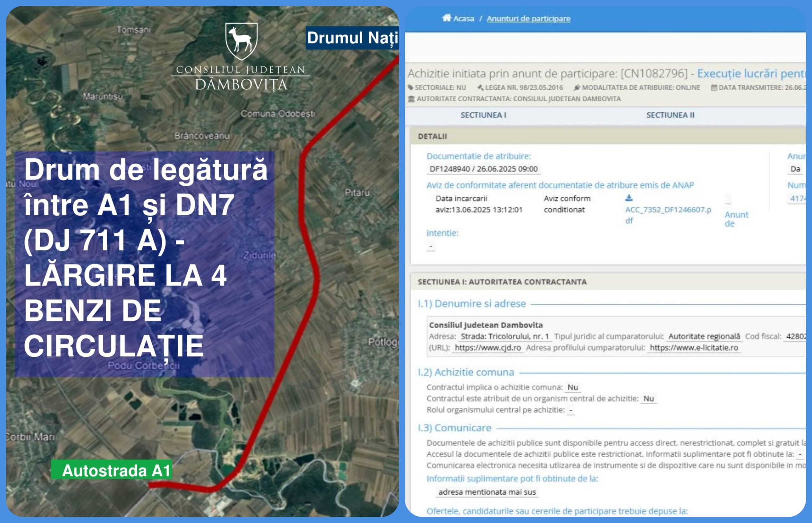Click the I.3) Comunicare heading
The image size is (812, 523).
[455, 428]
